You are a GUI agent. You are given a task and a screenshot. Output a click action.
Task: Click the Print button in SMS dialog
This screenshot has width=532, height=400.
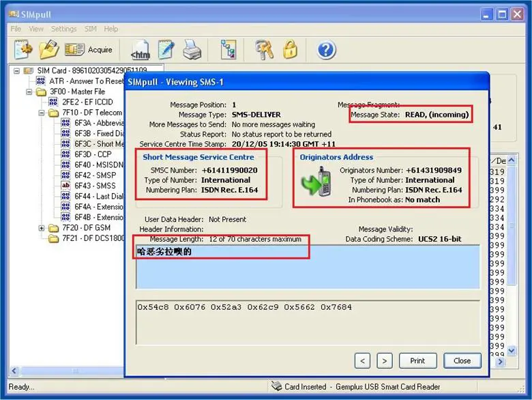[x=417, y=360]
